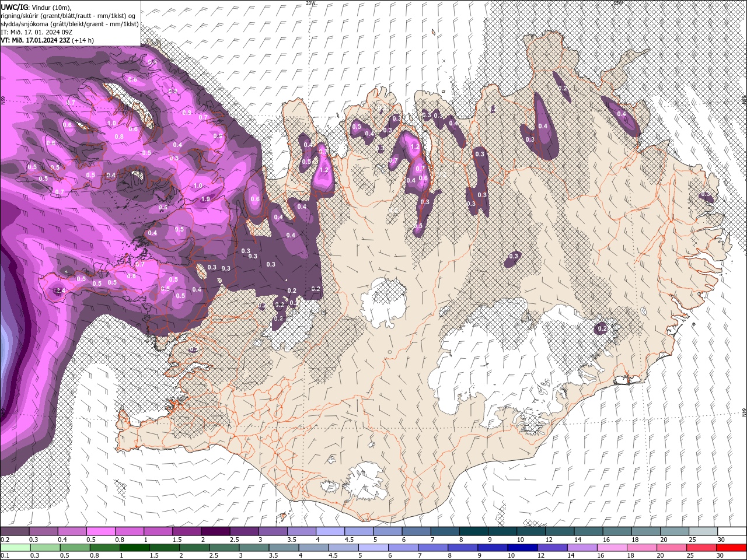The image size is (747, 560).
Task: Click the '2.5' label in the snow legend
Action: [x=234, y=540]
